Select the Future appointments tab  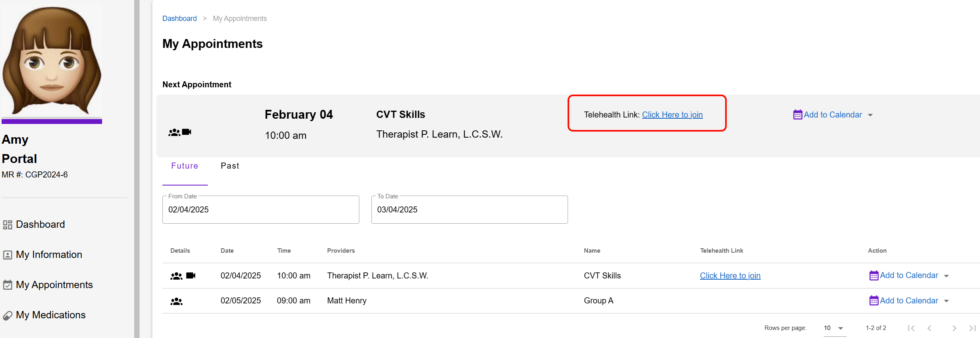[185, 166]
